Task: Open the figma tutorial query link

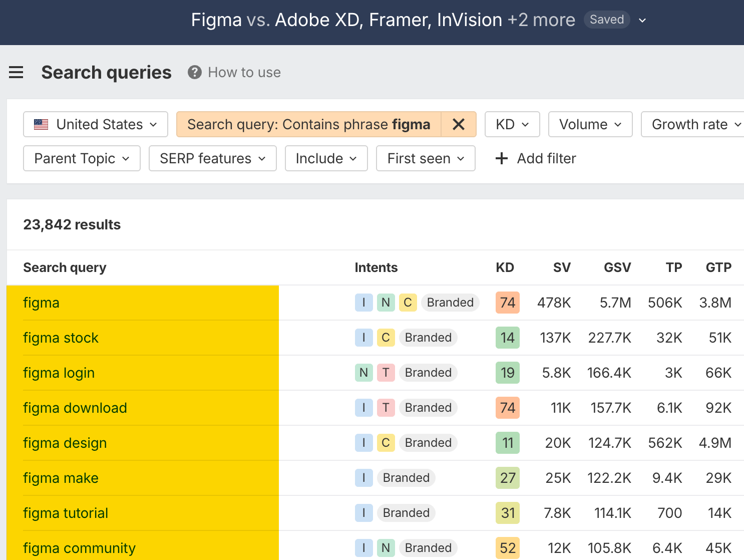Action: [66, 513]
